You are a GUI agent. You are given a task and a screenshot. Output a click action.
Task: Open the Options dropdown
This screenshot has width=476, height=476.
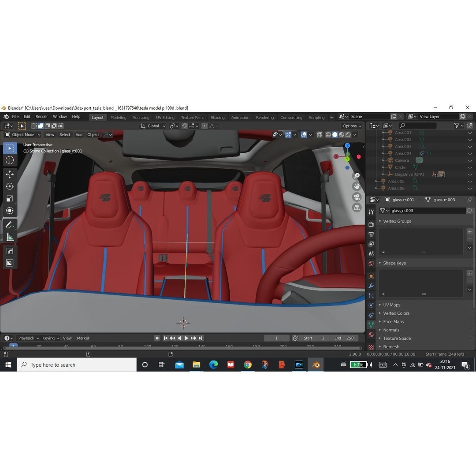click(352, 126)
